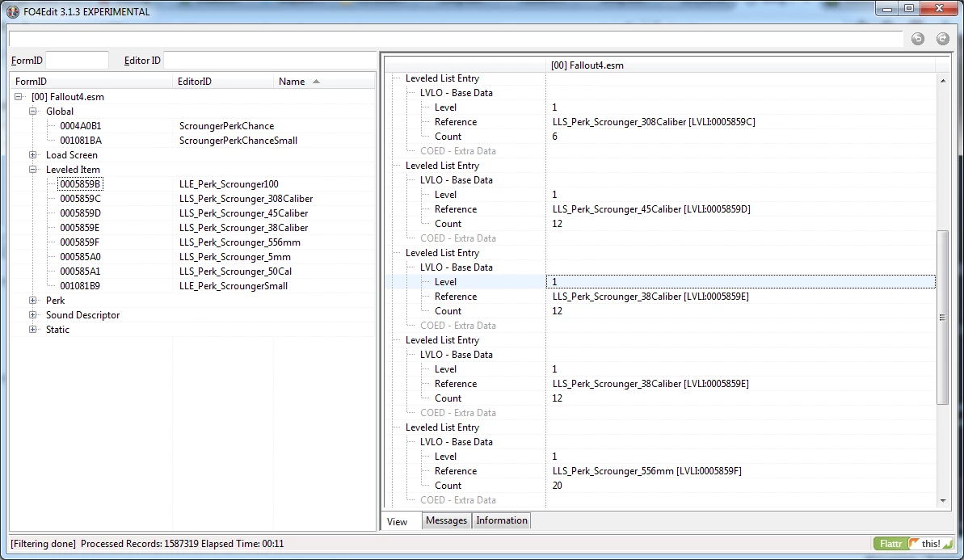This screenshot has width=964, height=560.
Task: Click the top address bar field
Action: [x=456, y=38]
